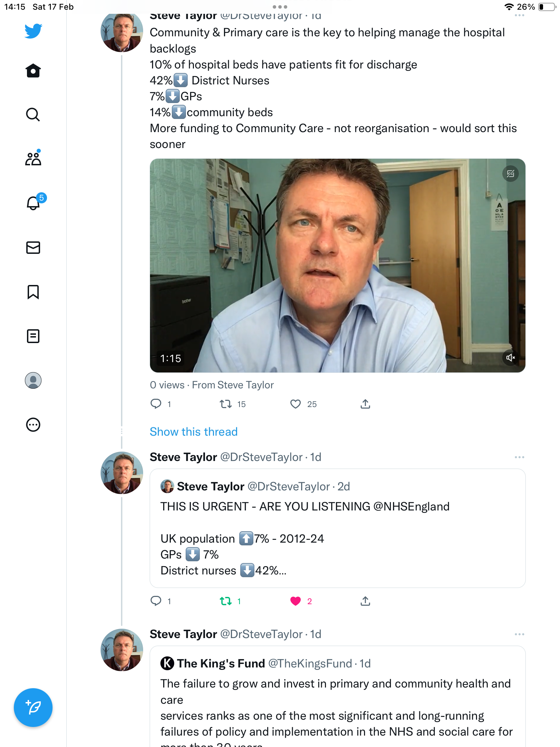
Task: Open three-dot menu on URGENT quote tweet
Action: tap(519, 457)
